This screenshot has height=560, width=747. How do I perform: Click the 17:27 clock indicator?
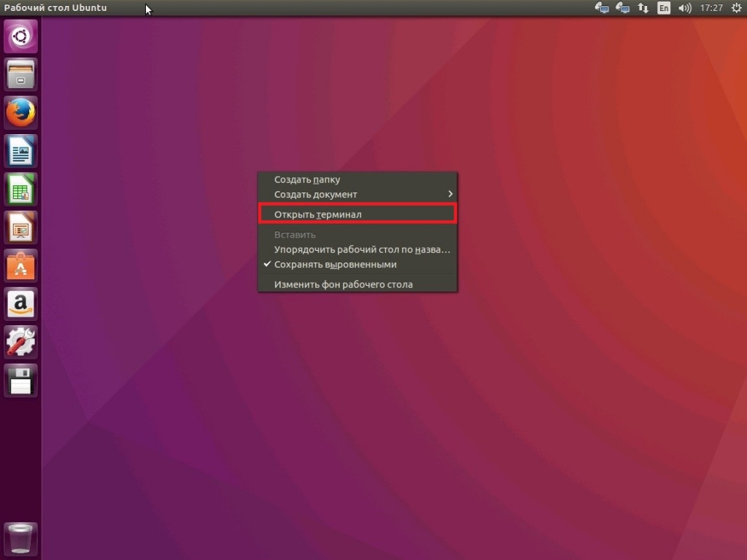point(711,8)
